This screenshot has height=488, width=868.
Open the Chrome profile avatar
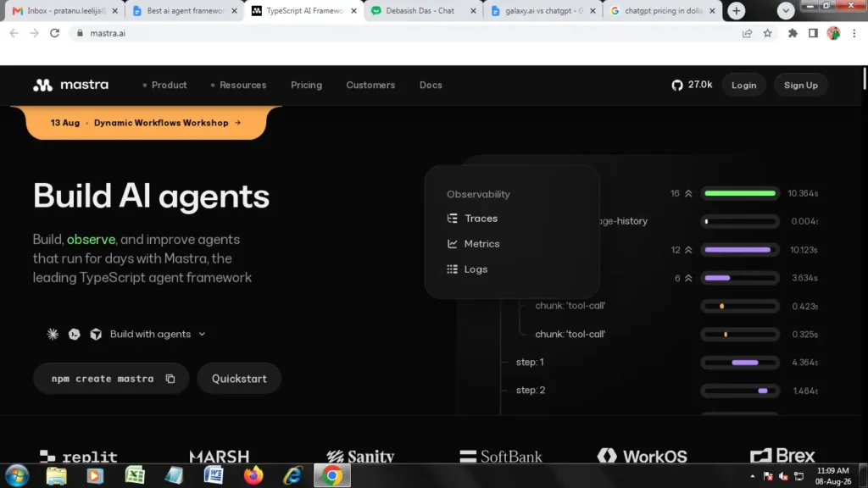(x=834, y=33)
